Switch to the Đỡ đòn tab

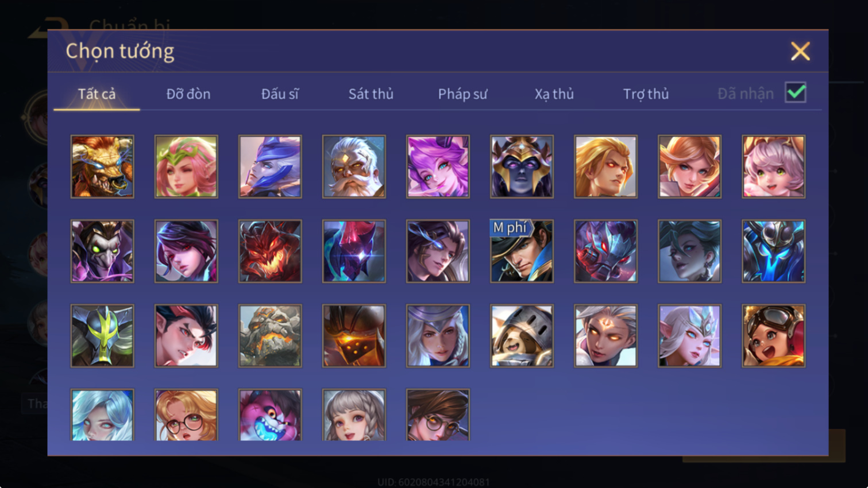tap(188, 94)
